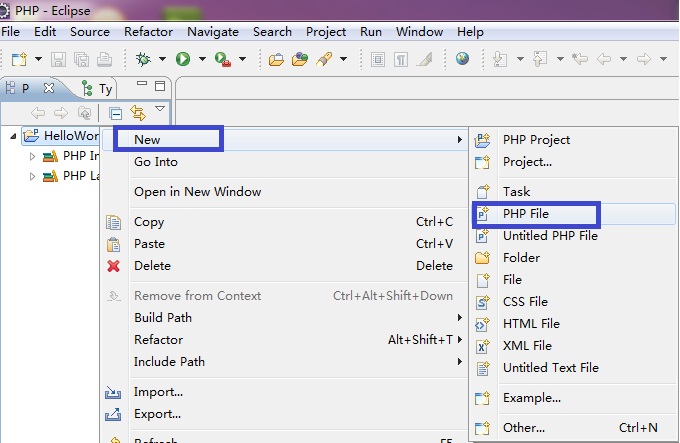This screenshot has height=443, width=680.
Task: Open the Source menu
Action: (x=90, y=32)
